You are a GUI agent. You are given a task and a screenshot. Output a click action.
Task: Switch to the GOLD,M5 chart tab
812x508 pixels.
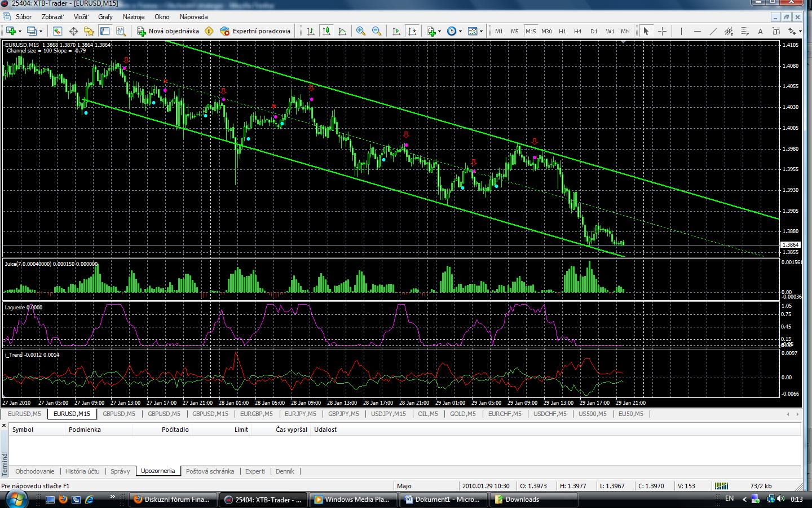point(462,414)
